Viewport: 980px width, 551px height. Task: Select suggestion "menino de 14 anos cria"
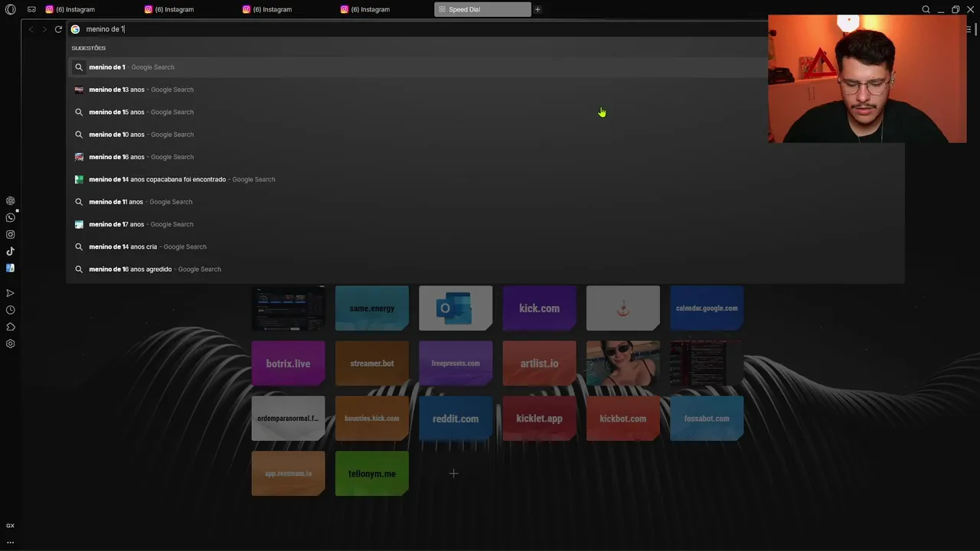click(x=485, y=246)
